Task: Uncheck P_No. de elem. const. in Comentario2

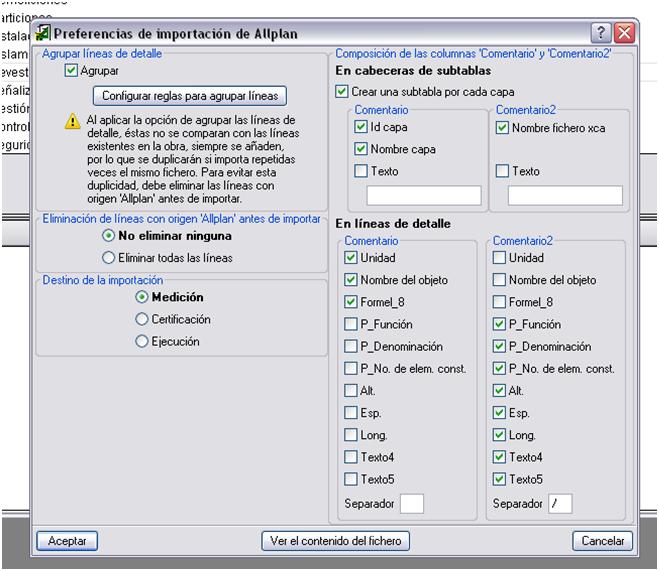Action: (x=499, y=368)
